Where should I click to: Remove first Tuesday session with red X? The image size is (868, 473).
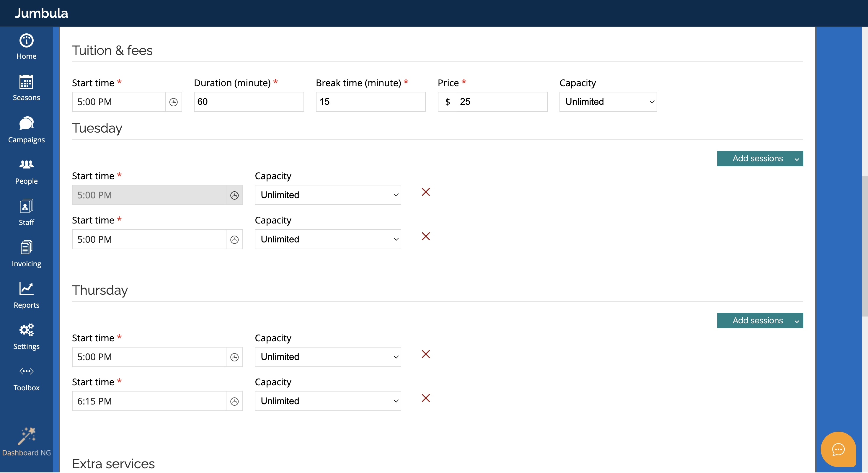[425, 192]
